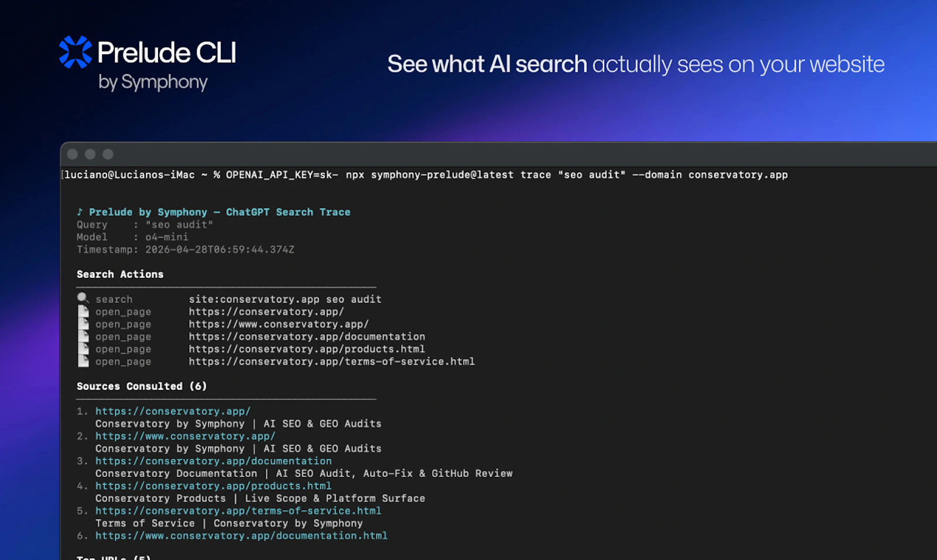The height and width of the screenshot is (560, 937).
Task: Click the Model value "o4-mini"
Action: [x=167, y=237]
